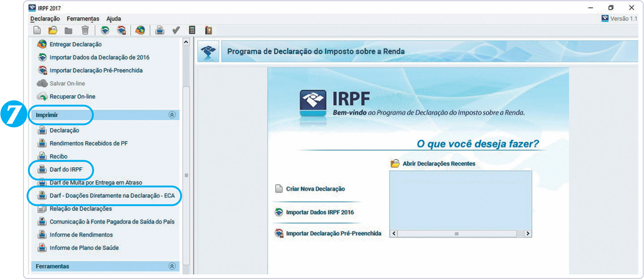
Task: Click the Salvar On-line cloud icon
Action: coord(42,83)
